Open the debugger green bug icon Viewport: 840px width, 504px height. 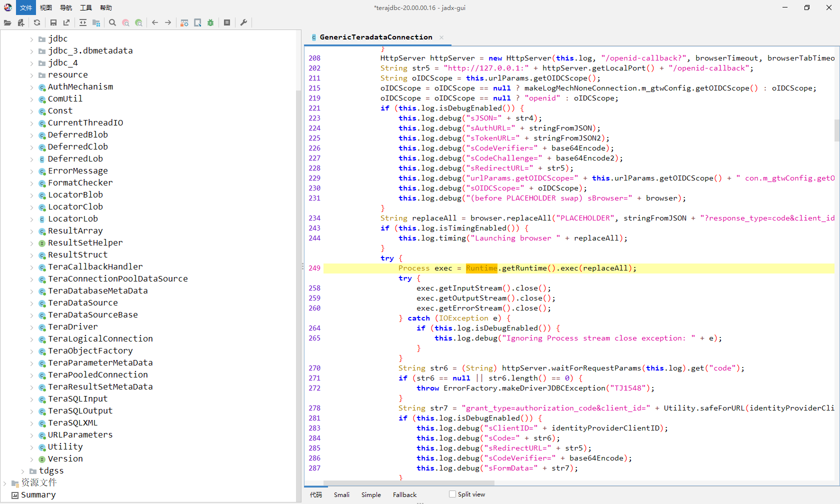pyautogui.click(x=210, y=22)
